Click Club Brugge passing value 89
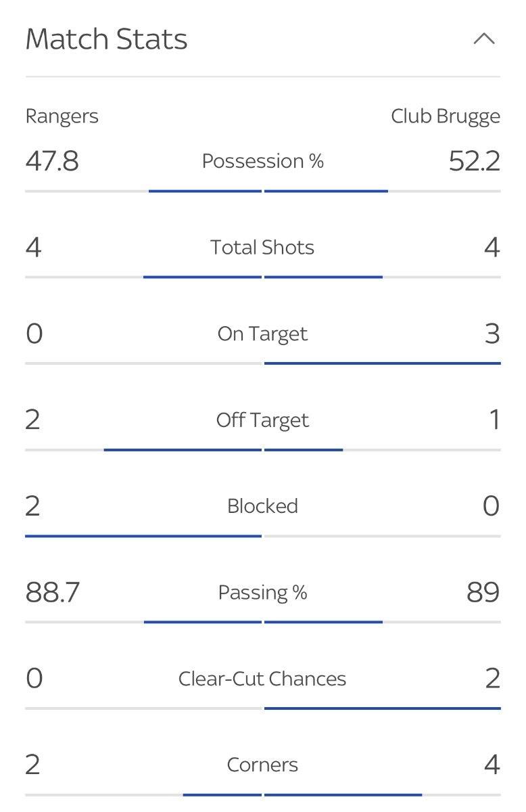The width and height of the screenshot is (526, 812). click(x=483, y=593)
